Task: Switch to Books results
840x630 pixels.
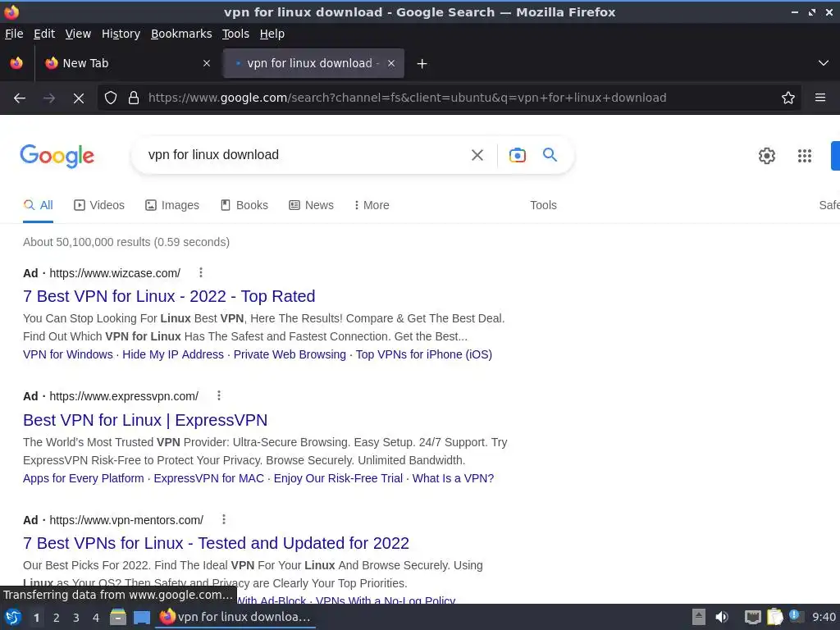Action: 244,205
